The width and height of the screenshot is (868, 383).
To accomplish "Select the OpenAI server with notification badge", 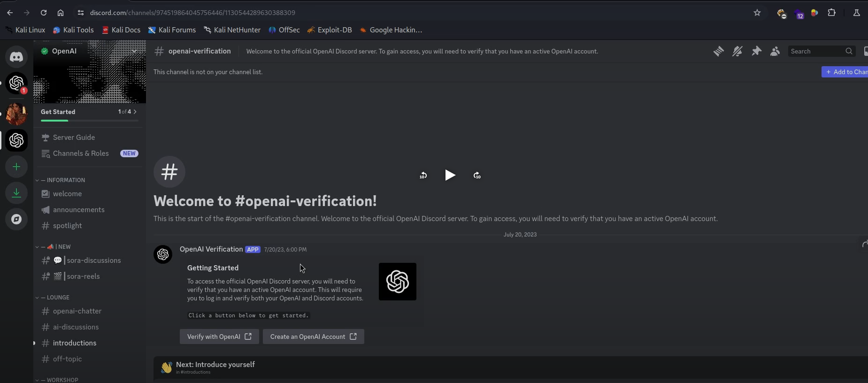I will [16, 83].
